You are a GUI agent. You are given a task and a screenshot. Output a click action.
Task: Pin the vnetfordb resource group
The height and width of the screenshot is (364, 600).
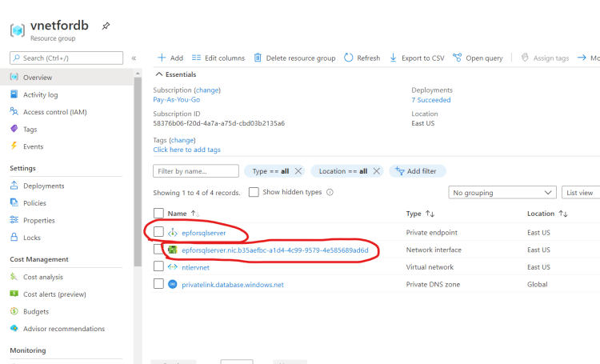tap(106, 26)
